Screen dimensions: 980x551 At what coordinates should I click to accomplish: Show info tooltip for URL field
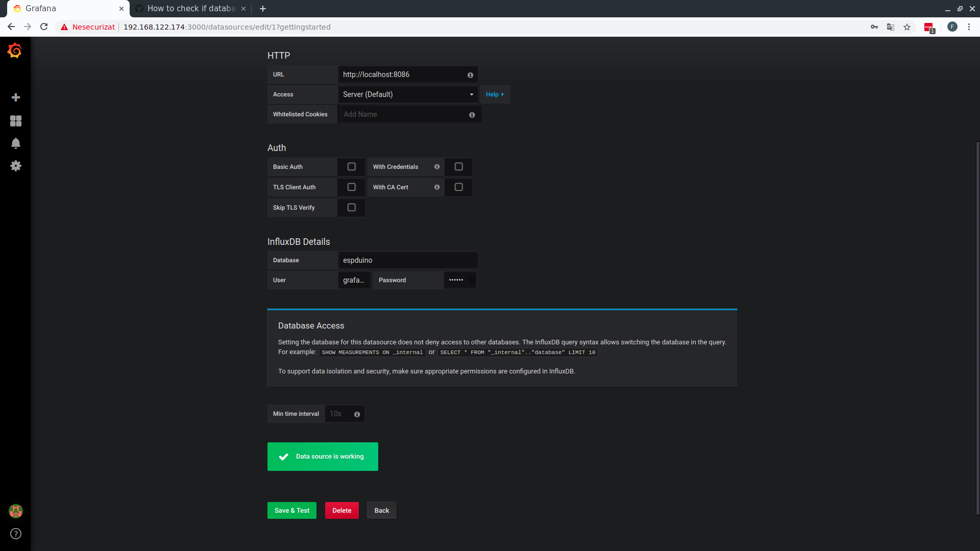[470, 75]
